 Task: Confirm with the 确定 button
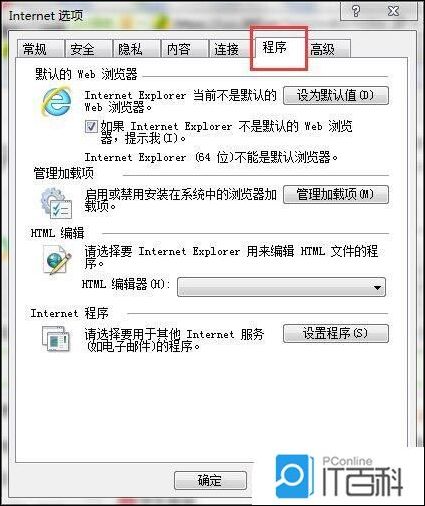[x=210, y=480]
